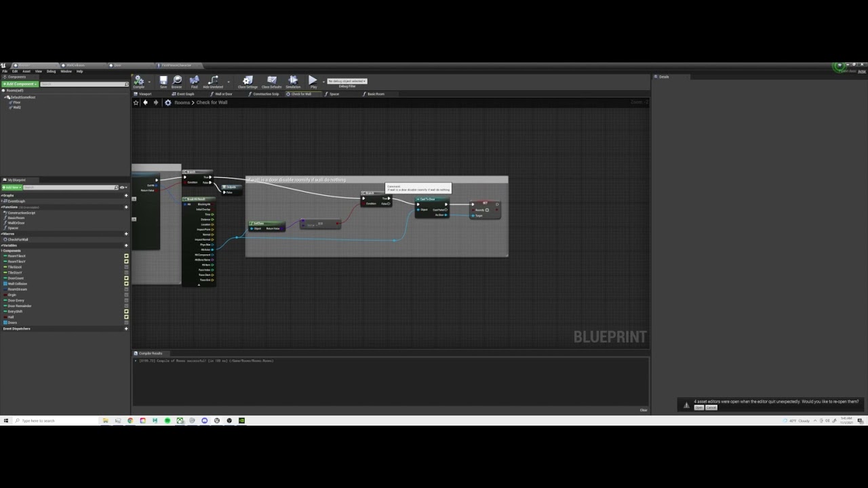Open the Compile options dropdown arrow

pyautogui.click(x=149, y=81)
